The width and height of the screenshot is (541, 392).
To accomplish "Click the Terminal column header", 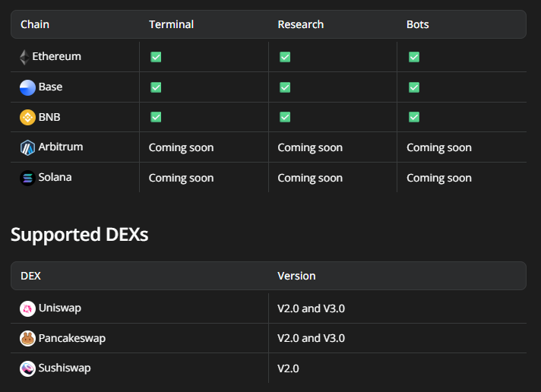I will (171, 24).
